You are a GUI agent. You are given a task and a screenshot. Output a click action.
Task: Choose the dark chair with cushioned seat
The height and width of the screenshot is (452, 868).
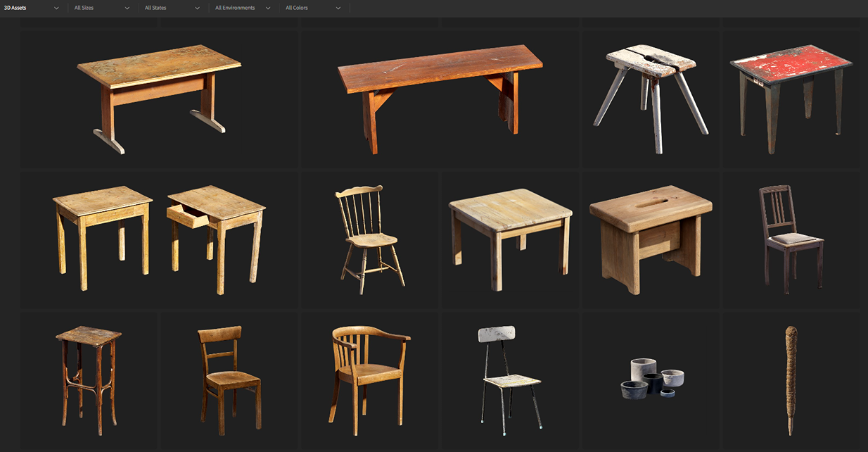coord(791,238)
